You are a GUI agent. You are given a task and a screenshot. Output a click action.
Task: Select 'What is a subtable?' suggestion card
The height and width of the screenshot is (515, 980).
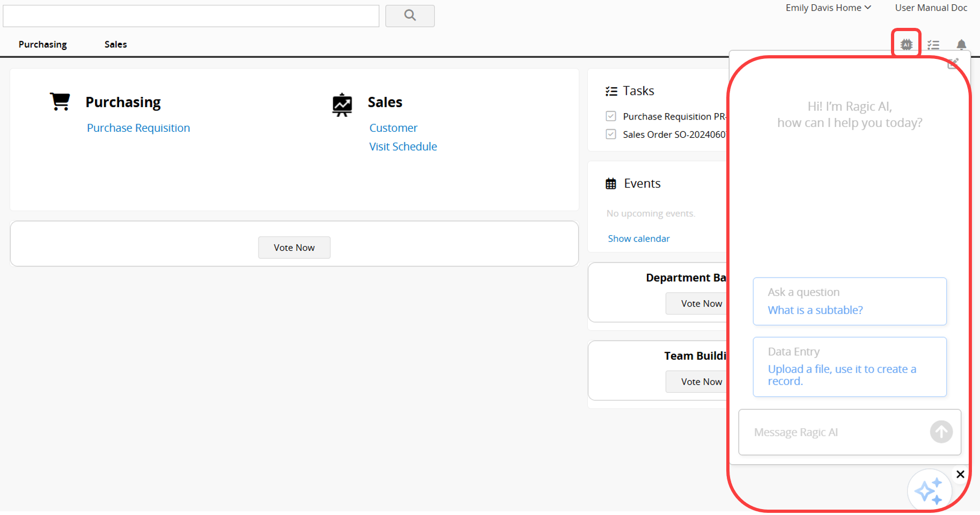(850, 301)
